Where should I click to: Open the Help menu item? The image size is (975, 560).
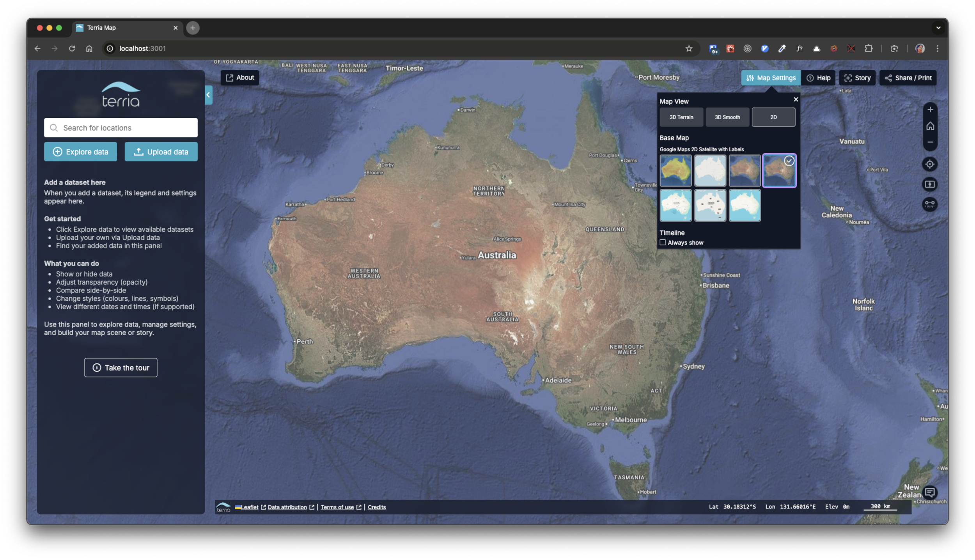tap(818, 78)
